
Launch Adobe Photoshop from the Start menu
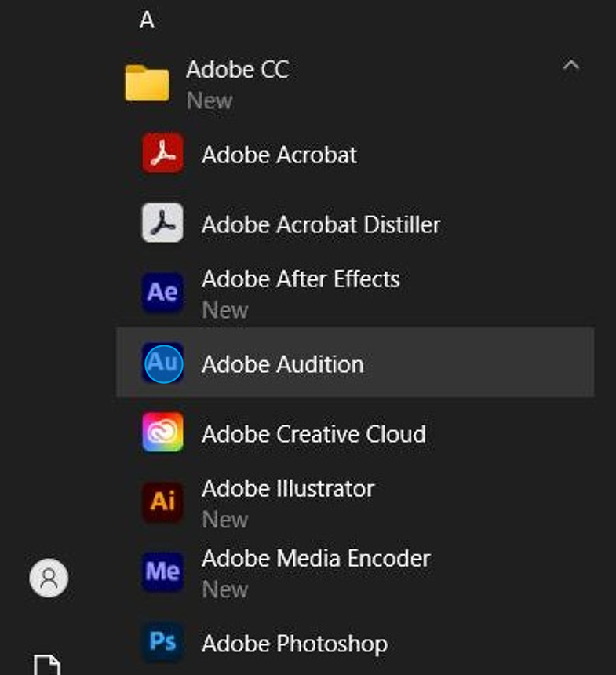point(294,644)
